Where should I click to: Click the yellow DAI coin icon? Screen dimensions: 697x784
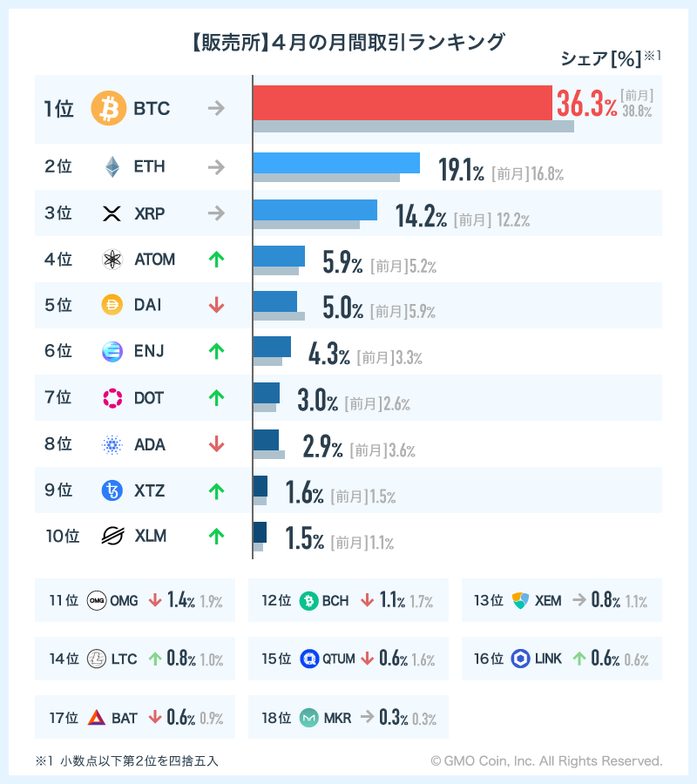(x=112, y=305)
